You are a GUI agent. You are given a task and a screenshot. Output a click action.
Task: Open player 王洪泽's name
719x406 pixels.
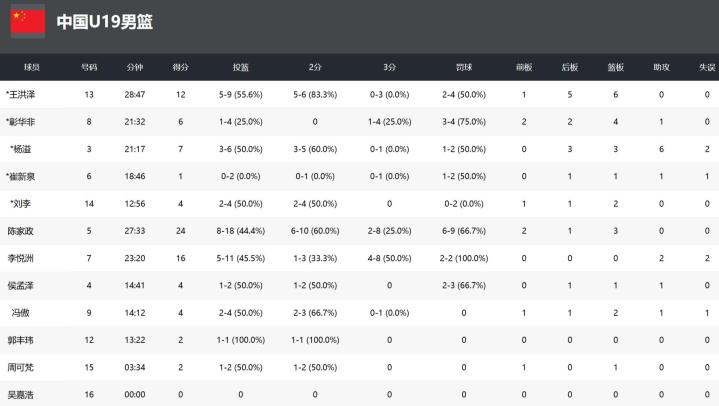(x=21, y=95)
